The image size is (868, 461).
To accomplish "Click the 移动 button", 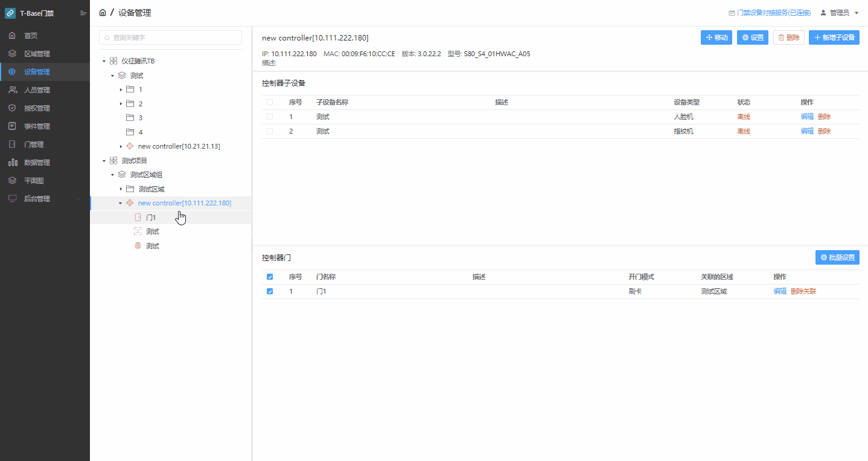I will pyautogui.click(x=716, y=37).
